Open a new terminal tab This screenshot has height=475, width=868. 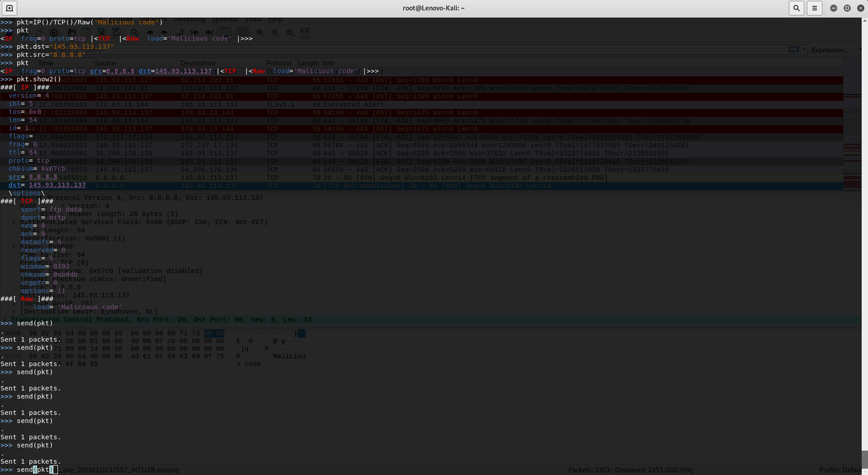[x=9, y=8]
